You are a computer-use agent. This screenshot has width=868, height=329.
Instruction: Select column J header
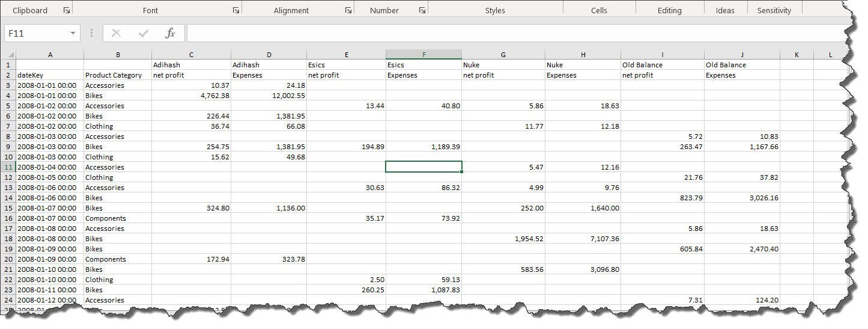[742, 55]
